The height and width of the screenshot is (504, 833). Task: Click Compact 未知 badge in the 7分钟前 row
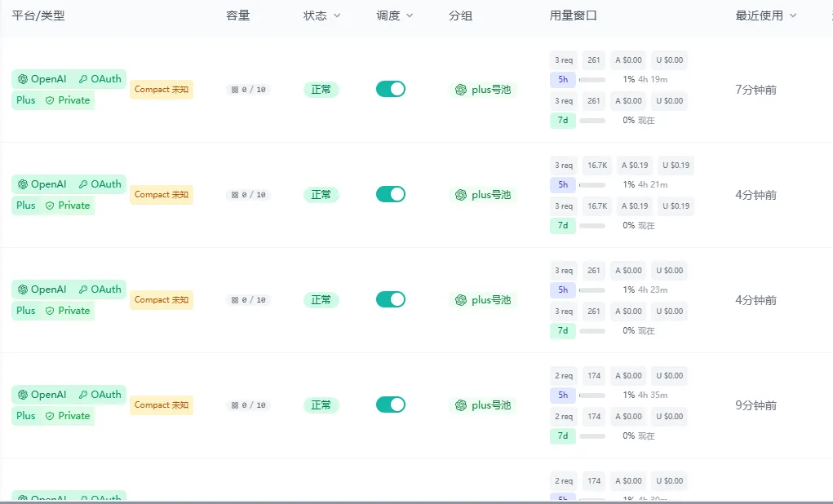coord(162,89)
